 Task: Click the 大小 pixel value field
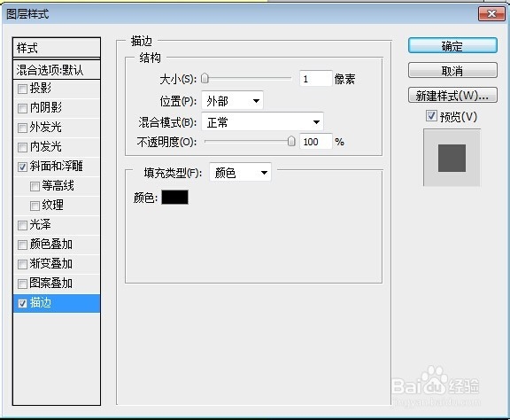tap(316, 79)
